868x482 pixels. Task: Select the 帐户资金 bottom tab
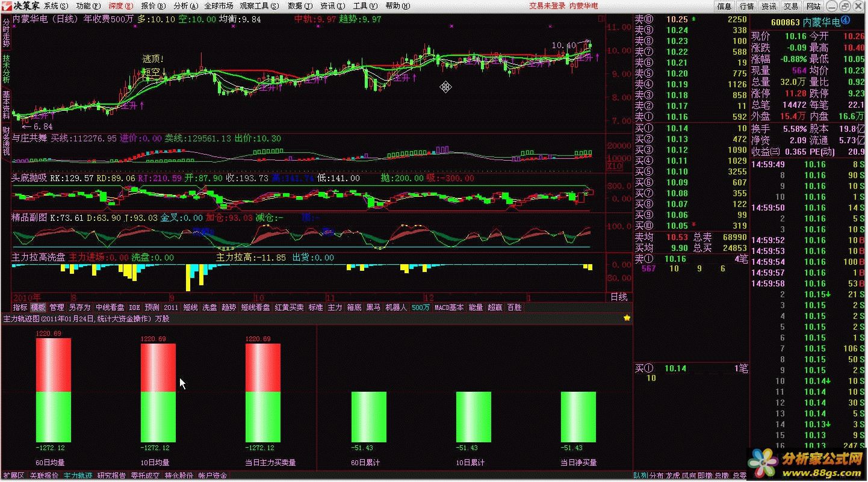[x=213, y=476]
